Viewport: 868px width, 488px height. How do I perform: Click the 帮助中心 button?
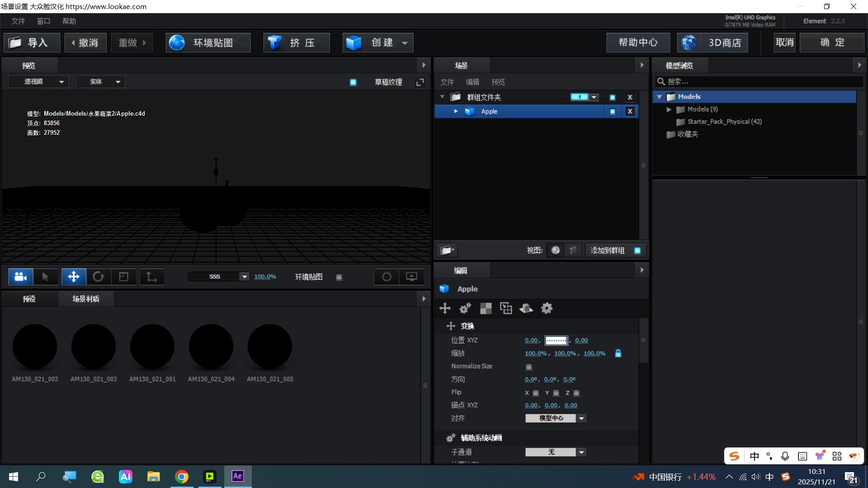coord(638,42)
